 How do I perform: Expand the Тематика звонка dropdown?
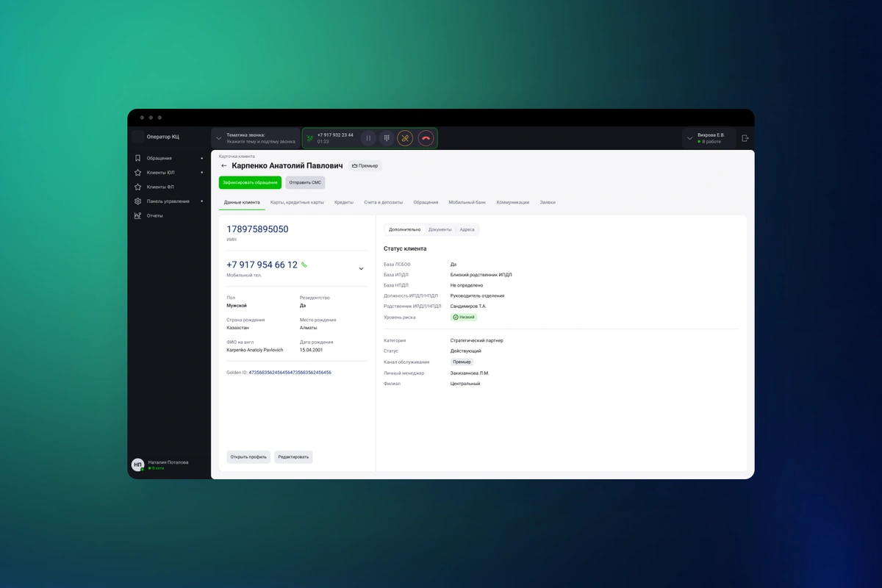(x=219, y=138)
